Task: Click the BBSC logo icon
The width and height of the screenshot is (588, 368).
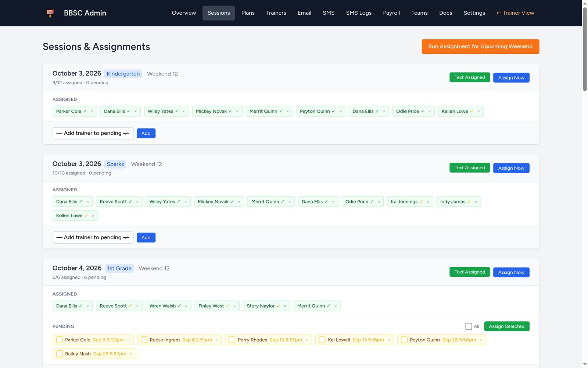Action: pos(50,13)
